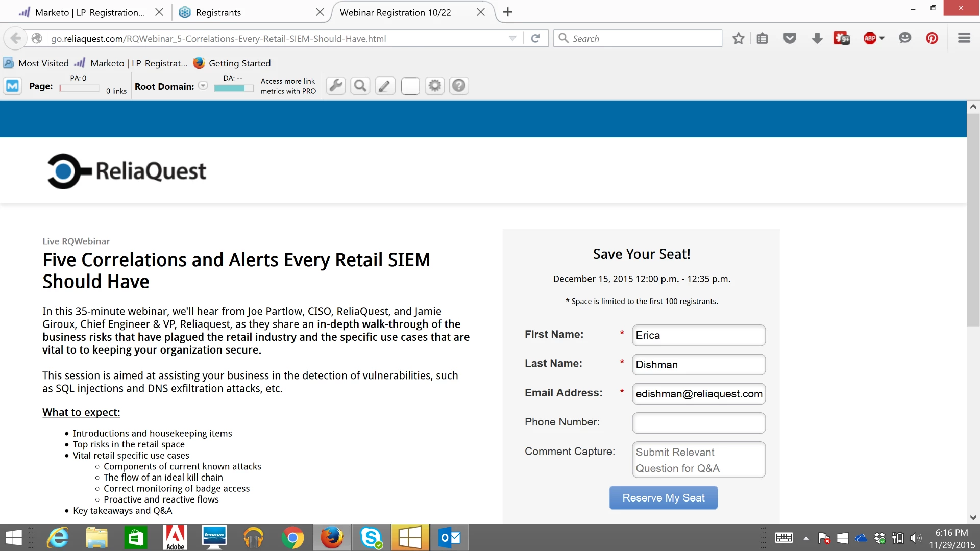Click the blank white MozBar toggle button

[410, 86]
